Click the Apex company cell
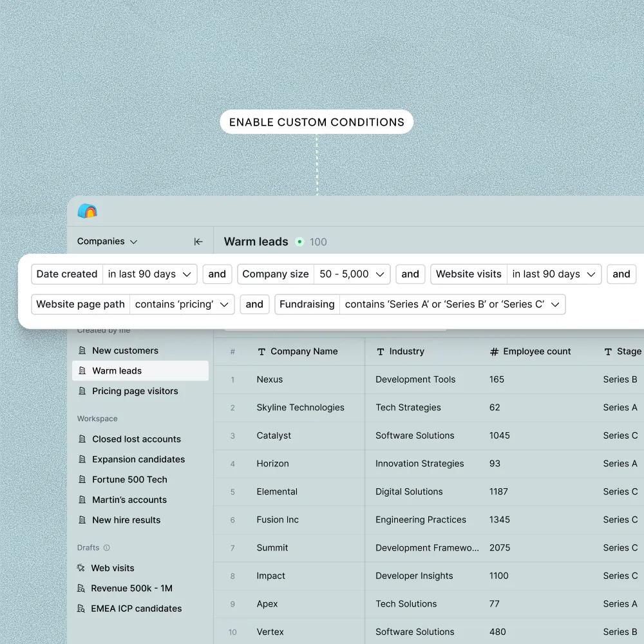The image size is (644, 644). click(267, 604)
